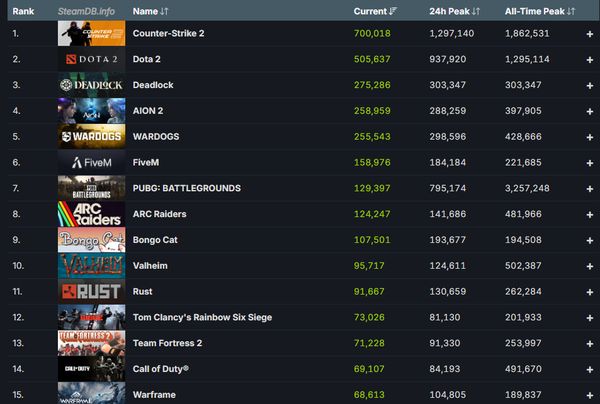Screen dimensions: 600x404
Task: Click the plus icon in the Warframe row
Action: click(x=590, y=395)
